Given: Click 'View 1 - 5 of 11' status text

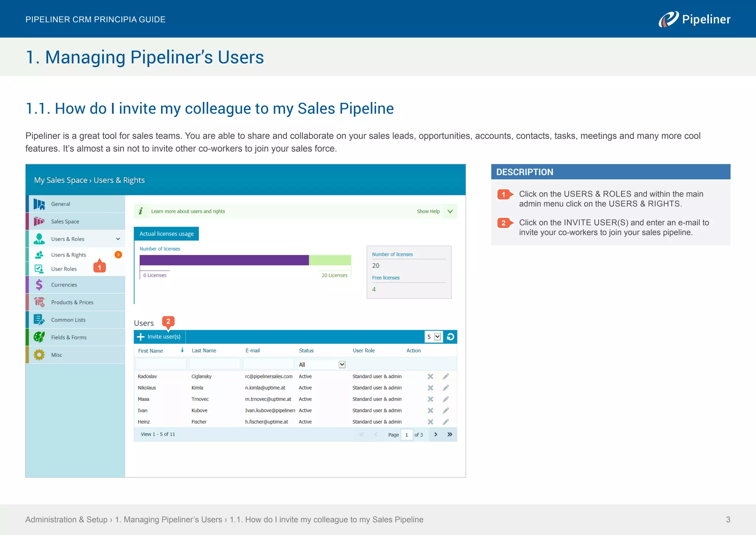Looking at the screenshot, I should click(x=158, y=434).
